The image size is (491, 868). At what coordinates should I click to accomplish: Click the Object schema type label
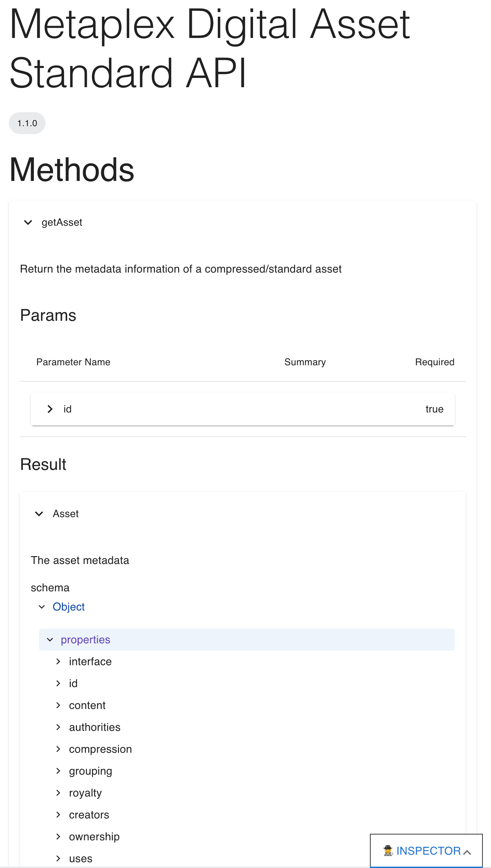68,607
